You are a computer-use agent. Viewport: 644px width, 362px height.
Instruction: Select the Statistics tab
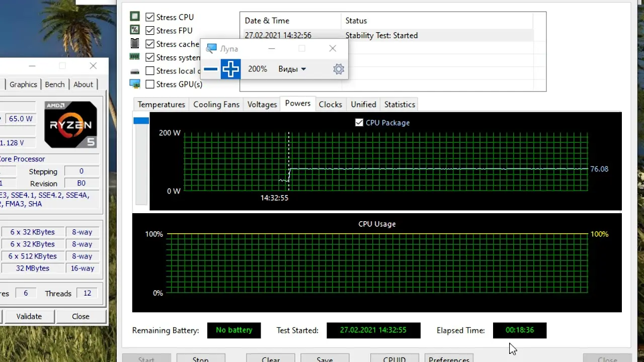point(399,105)
